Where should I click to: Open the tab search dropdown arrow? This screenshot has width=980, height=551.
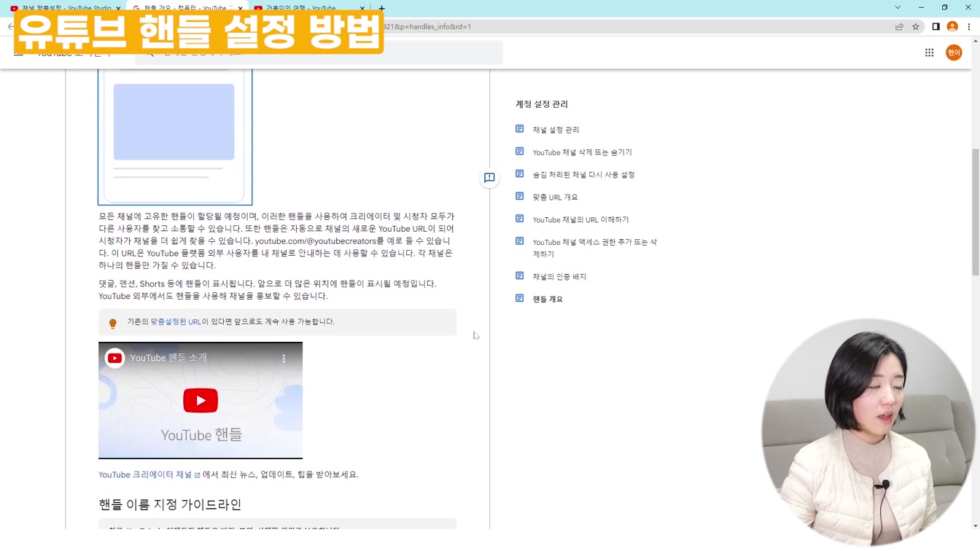pos(898,7)
